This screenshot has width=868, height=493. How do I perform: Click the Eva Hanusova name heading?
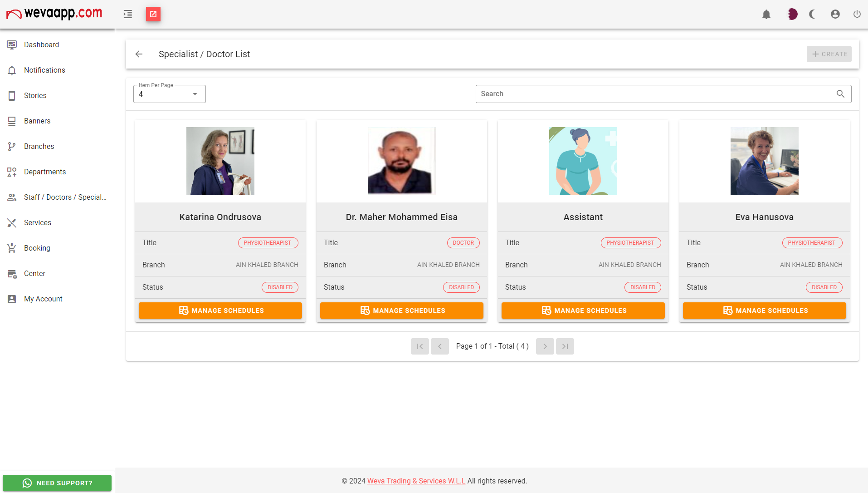tap(765, 217)
